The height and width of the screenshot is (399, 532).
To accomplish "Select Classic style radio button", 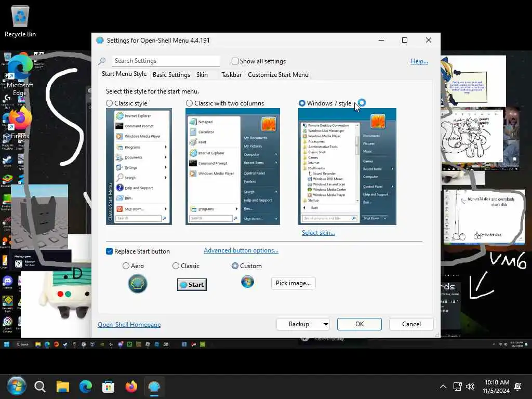I will pos(109,103).
